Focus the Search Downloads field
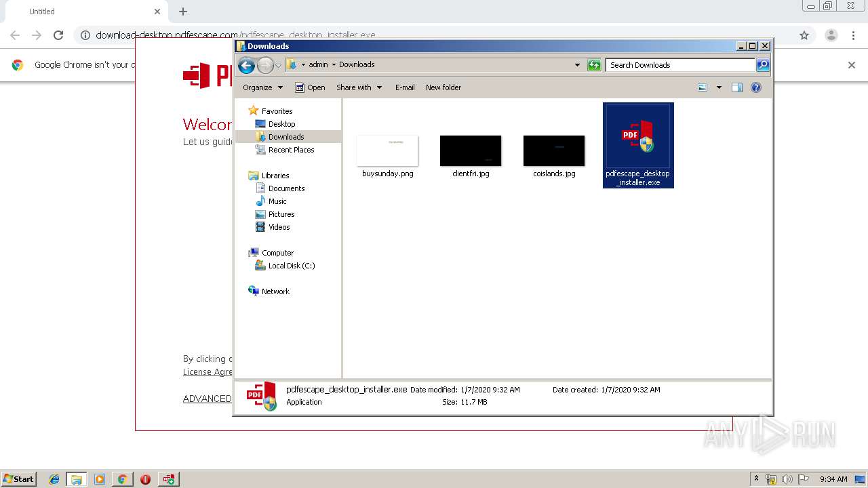 680,65
